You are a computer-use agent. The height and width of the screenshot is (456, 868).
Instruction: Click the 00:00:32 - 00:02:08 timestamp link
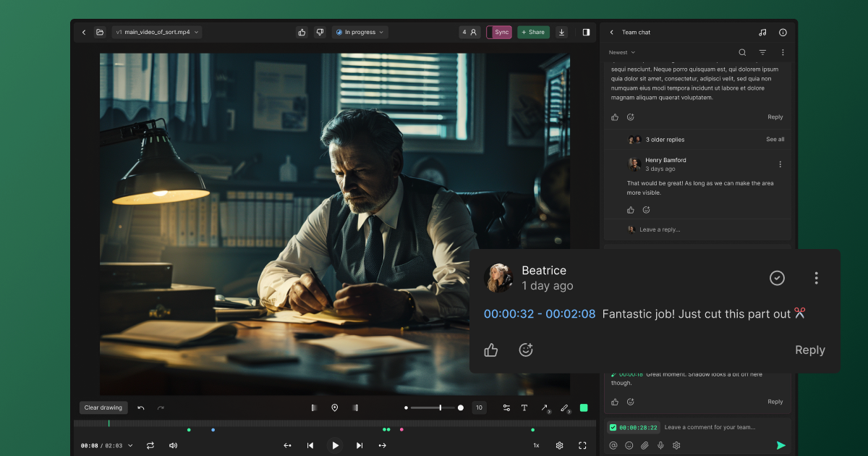540,313
